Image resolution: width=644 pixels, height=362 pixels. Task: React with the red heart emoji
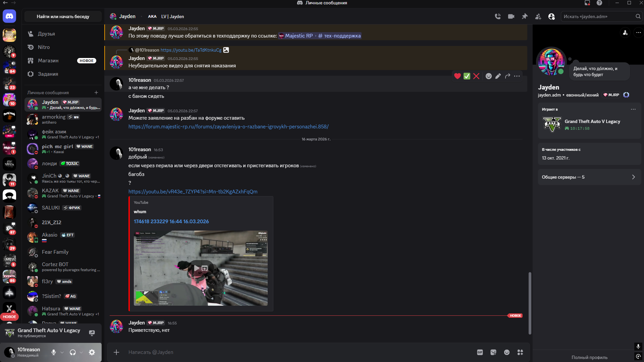(x=457, y=76)
